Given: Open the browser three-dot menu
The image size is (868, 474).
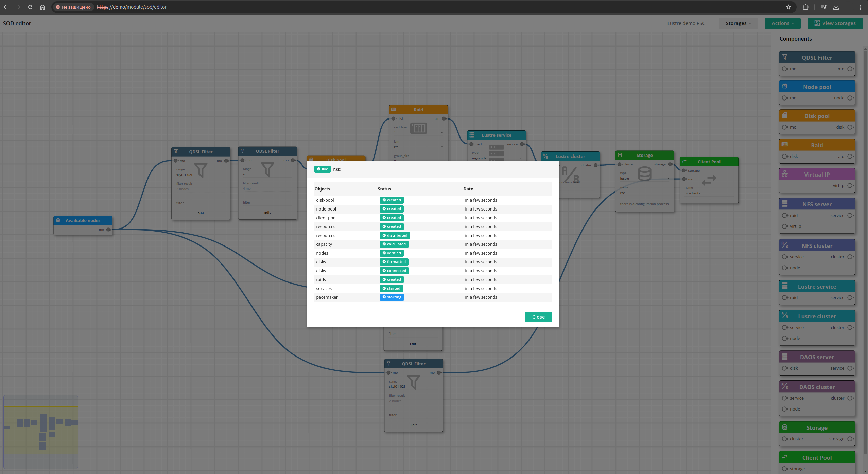Looking at the screenshot, I should [x=861, y=7].
